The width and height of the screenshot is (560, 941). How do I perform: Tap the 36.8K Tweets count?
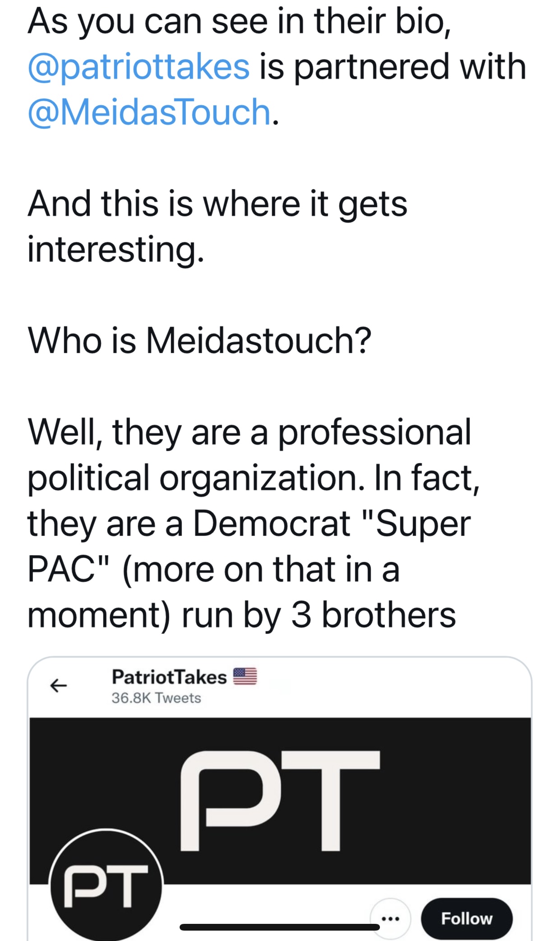pyautogui.click(x=156, y=698)
